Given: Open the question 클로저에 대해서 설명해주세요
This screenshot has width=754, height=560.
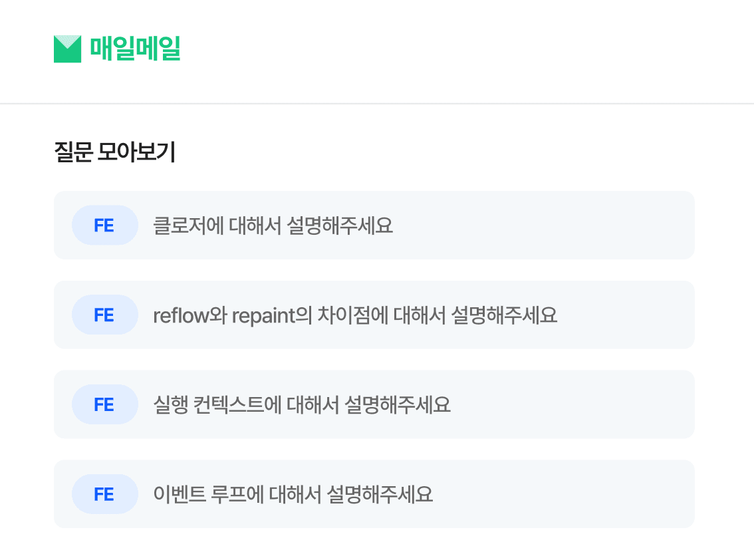Looking at the screenshot, I should tap(273, 225).
